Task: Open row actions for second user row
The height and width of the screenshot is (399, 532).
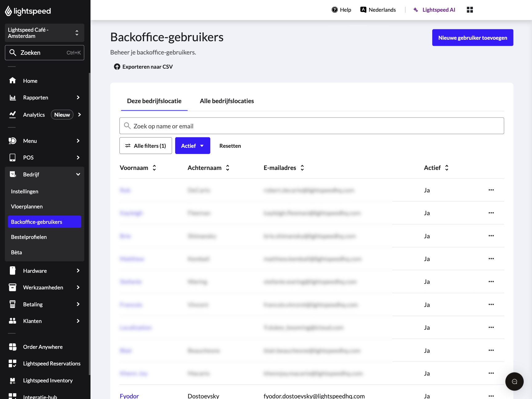Action: pos(491,213)
